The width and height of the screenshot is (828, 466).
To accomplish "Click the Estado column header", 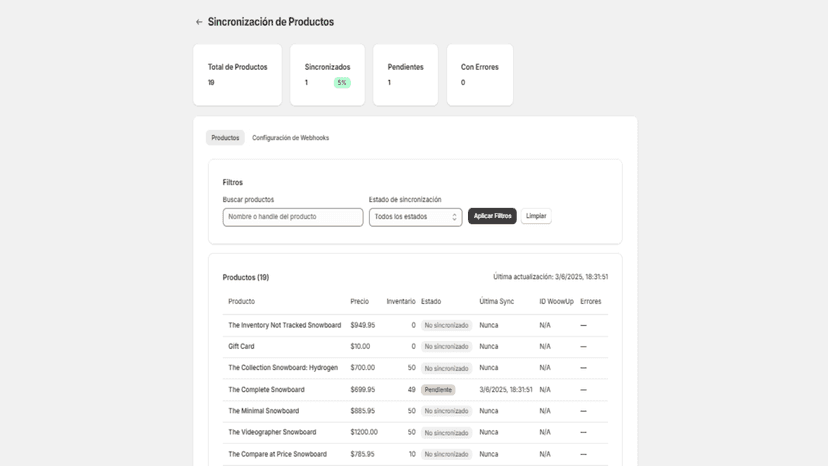I will tap(431, 302).
